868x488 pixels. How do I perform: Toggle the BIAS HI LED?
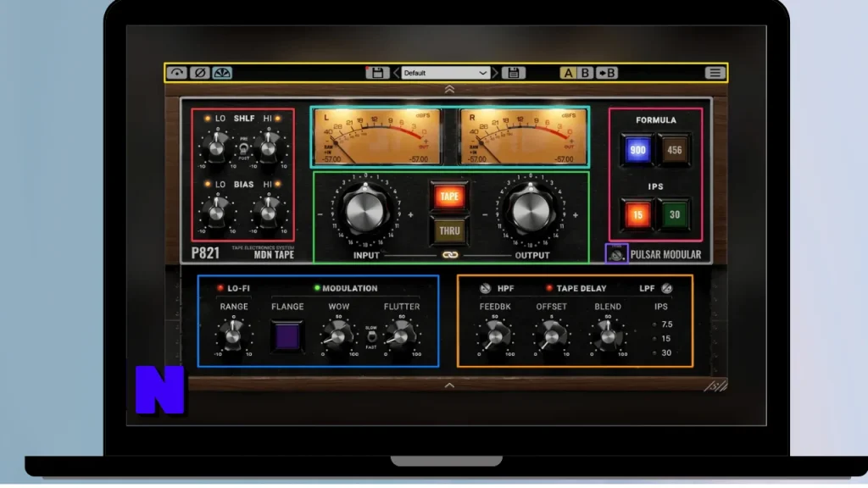click(x=278, y=184)
